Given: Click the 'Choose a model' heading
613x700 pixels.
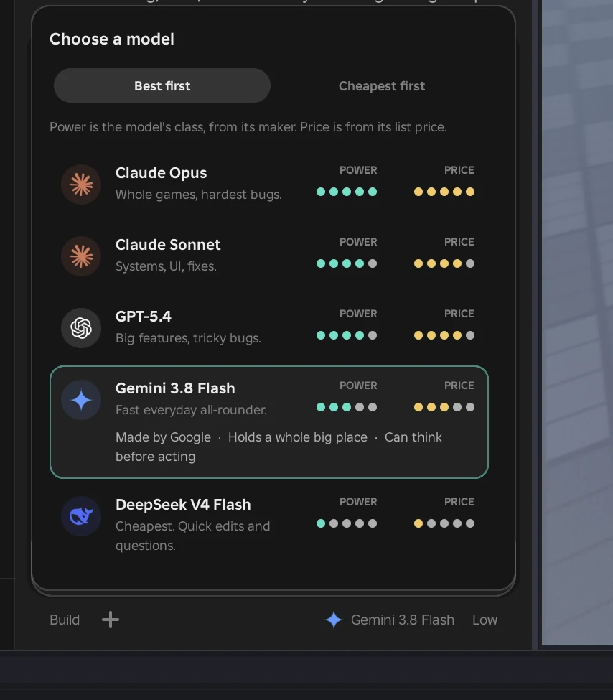Looking at the screenshot, I should click(111, 39).
